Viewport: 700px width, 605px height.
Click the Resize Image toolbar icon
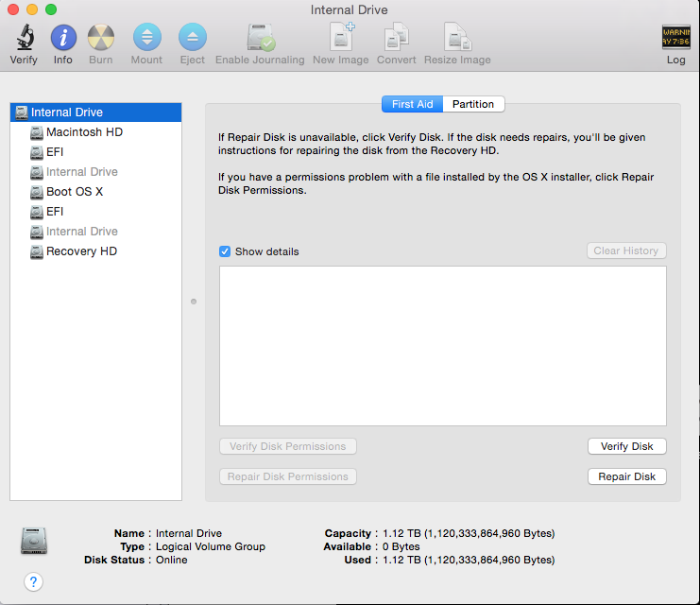(457, 37)
